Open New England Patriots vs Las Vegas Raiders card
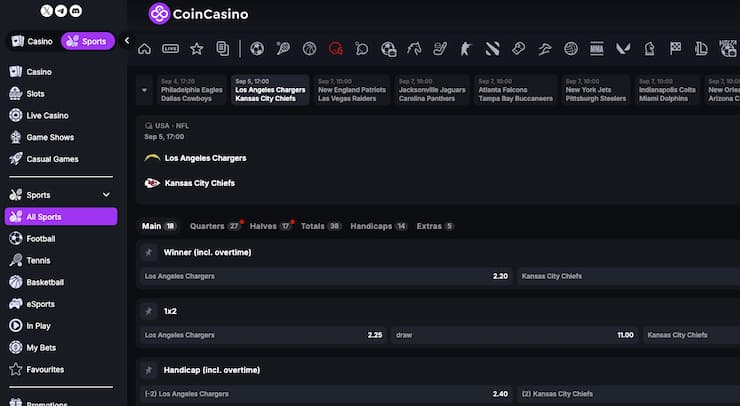The image size is (740, 406). 352,90
